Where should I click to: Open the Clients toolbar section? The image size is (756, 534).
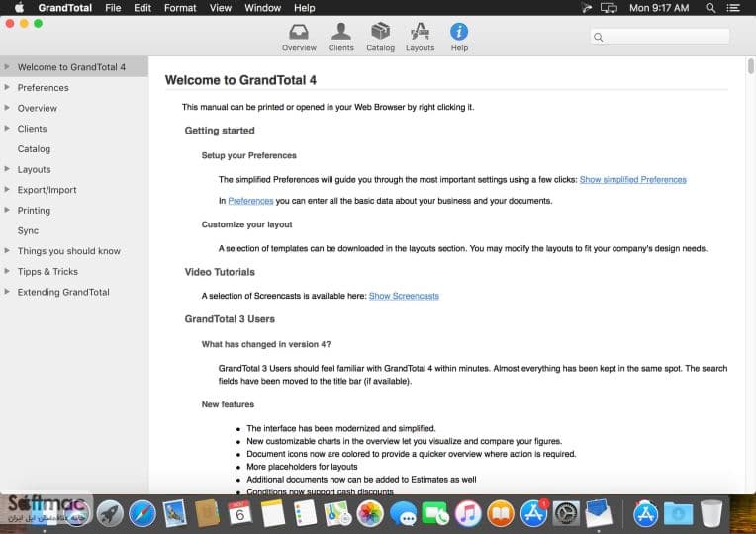[340, 38]
